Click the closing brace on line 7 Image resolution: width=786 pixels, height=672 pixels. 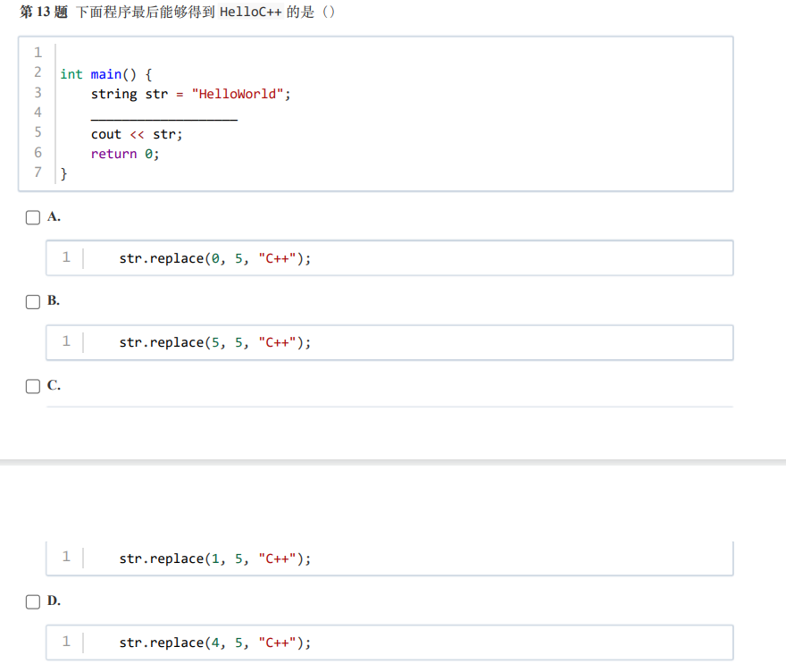click(x=62, y=172)
